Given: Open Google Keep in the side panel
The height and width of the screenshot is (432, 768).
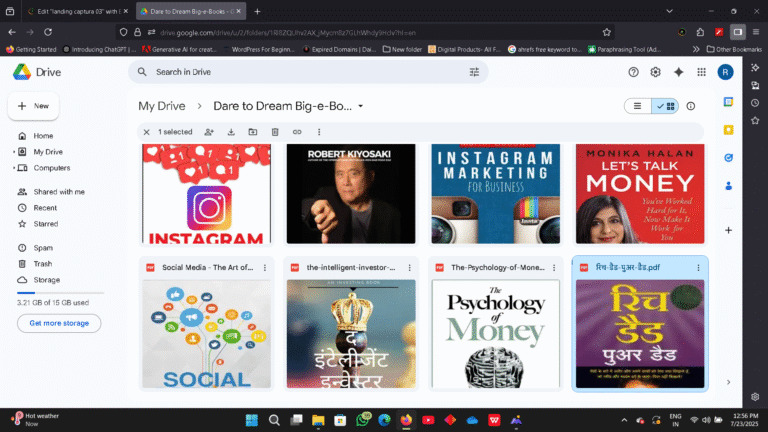Looking at the screenshot, I should (x=728, y=130).
